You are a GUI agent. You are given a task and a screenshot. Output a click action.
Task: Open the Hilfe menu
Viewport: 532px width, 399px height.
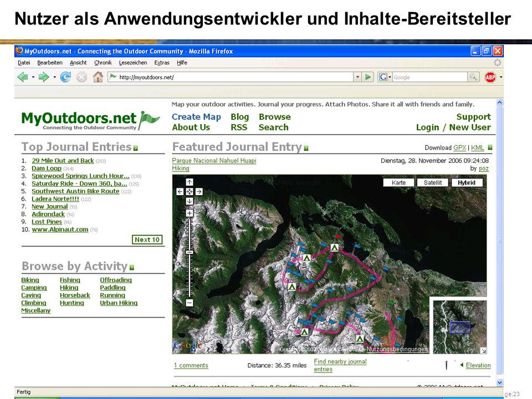[x=182, y=63]
